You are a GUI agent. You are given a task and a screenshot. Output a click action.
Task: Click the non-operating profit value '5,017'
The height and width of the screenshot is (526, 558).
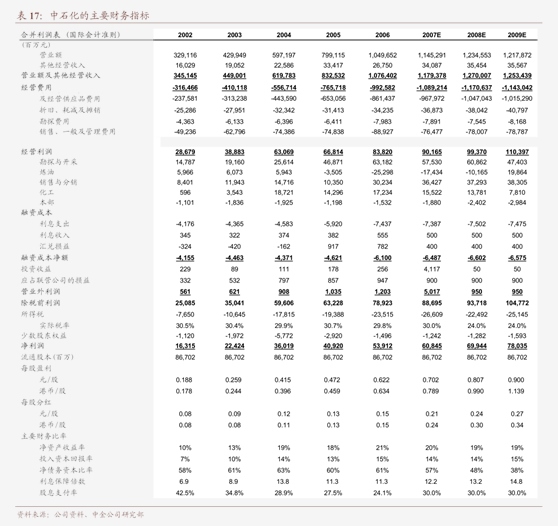(x=432, y=292)
